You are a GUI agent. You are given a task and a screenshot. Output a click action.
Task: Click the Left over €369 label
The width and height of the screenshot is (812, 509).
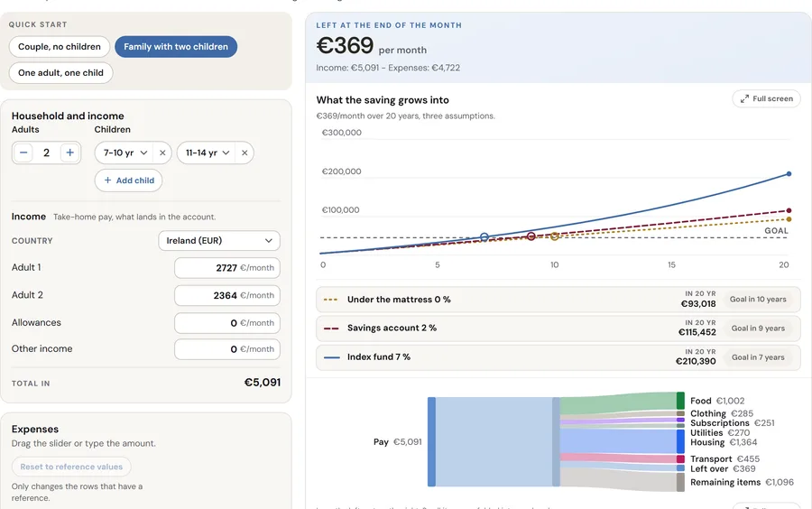click(723, 468)
